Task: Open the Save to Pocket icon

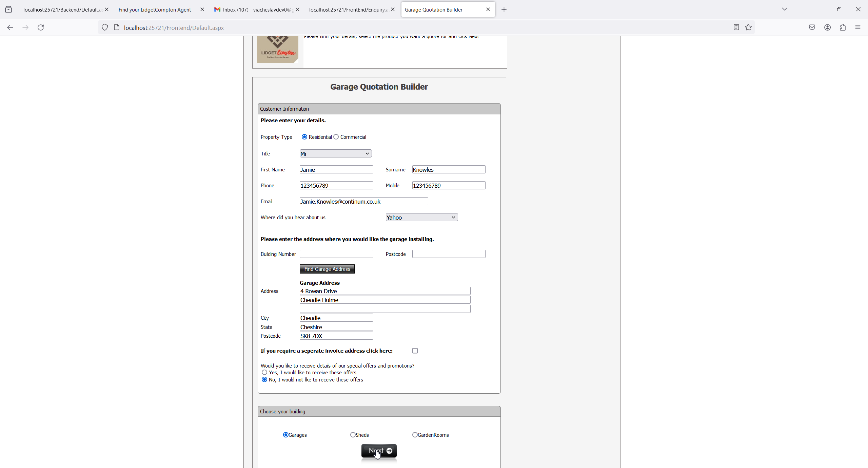Action: 812,27
